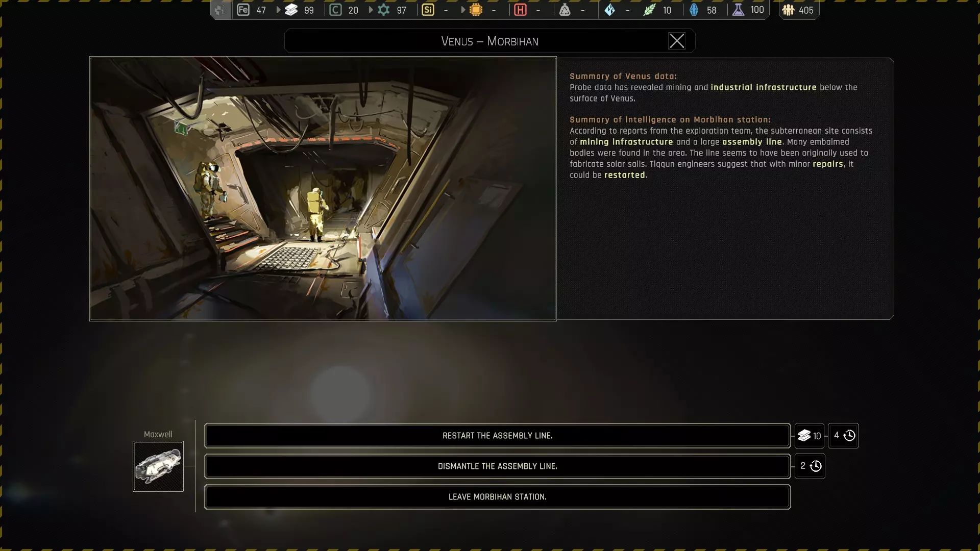Click the red hydrogen H icon
Image resolution: width=980 pixels, height=551 pixels.
[520, 10]
